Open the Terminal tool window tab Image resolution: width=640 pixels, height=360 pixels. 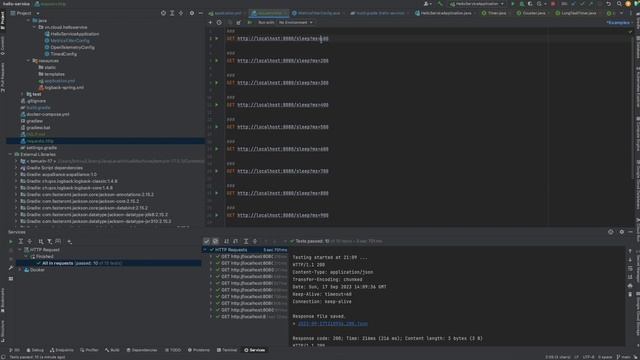pos(227,350)
